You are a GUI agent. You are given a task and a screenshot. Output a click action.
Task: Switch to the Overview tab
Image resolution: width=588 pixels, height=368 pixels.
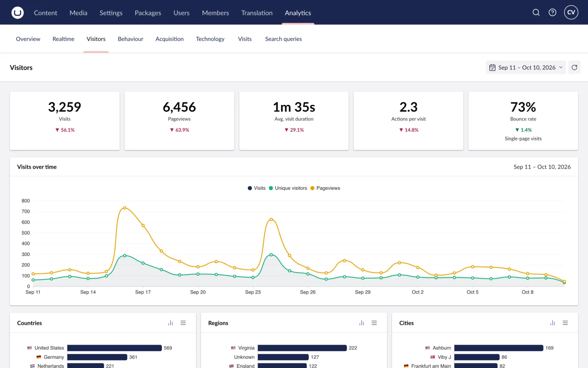pyautogui.click(x=28, y=39)
